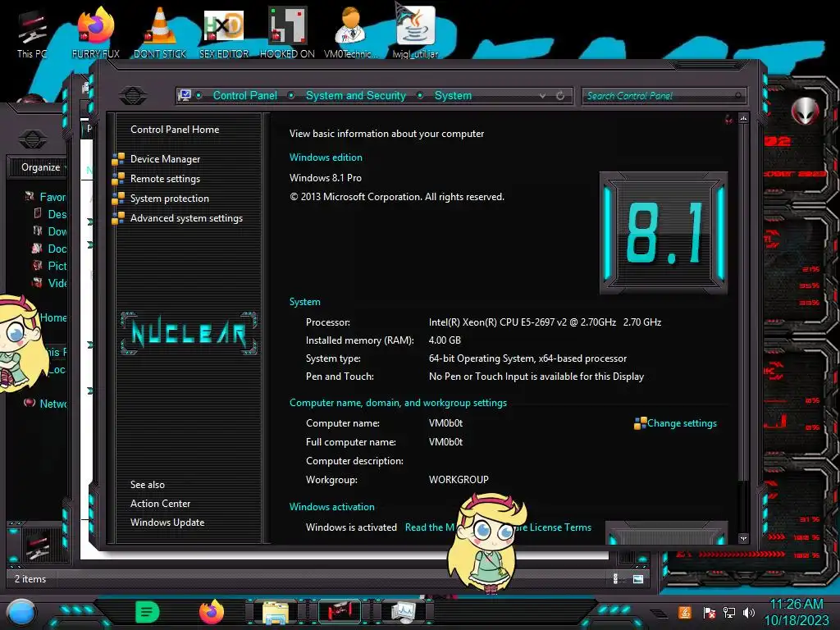The height and width of the screenshot is (630, 840).
Task: Open the HOOKED ON desktop shortcut
Action: tap(287, 33)
